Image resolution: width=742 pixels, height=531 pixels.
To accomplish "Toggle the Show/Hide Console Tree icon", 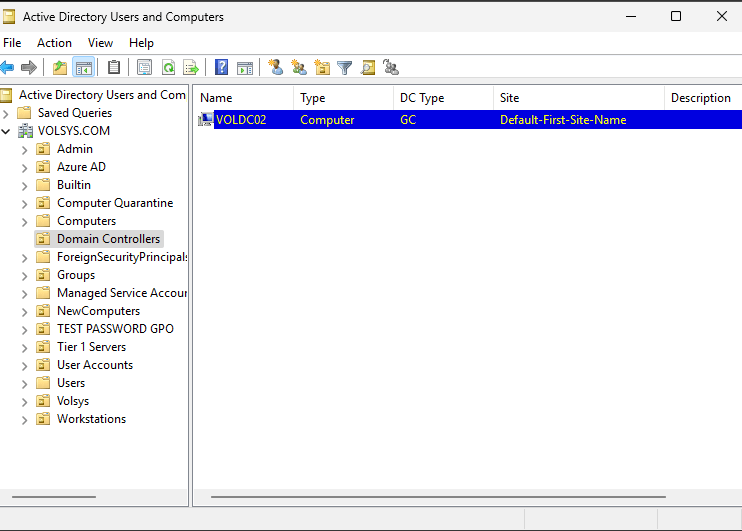I will tap(84, 68).
